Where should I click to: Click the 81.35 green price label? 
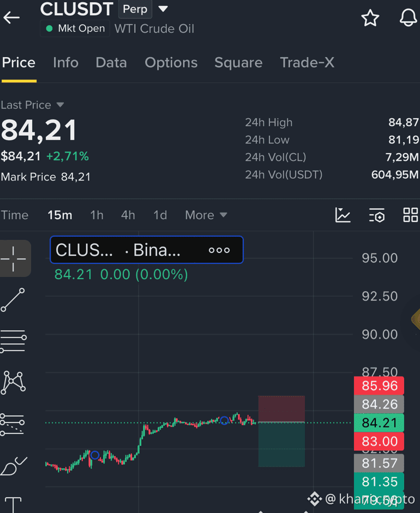[x=379, y=481]
